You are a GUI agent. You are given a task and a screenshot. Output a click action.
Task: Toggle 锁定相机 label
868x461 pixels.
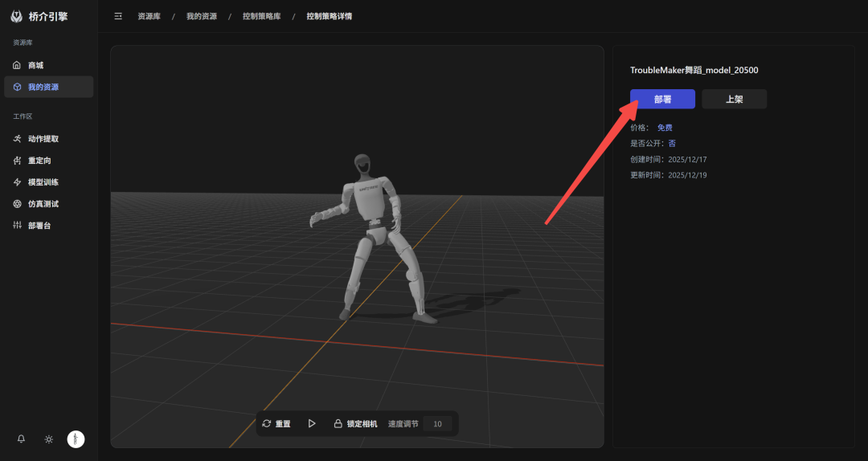(x=362, y=424)
